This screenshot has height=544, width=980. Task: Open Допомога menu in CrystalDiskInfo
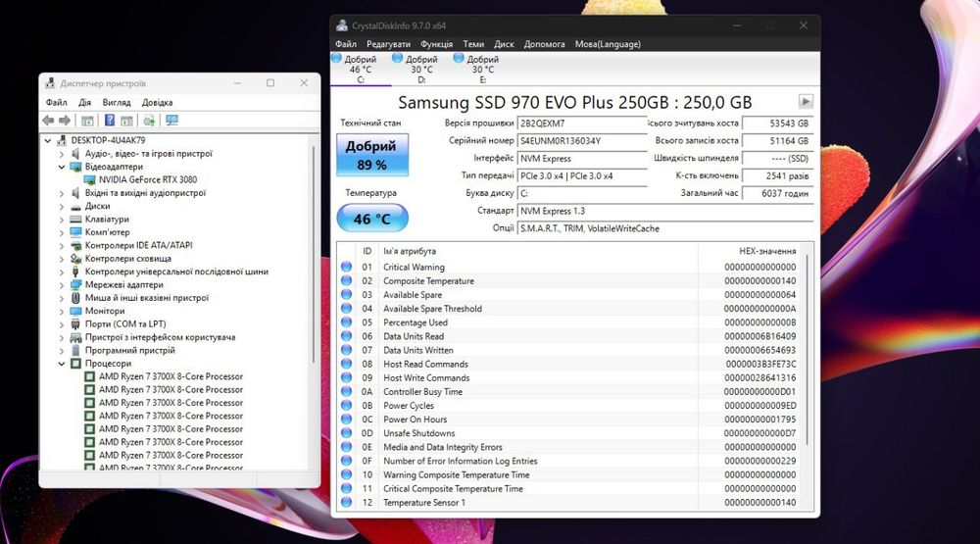(x=544, y=44)
